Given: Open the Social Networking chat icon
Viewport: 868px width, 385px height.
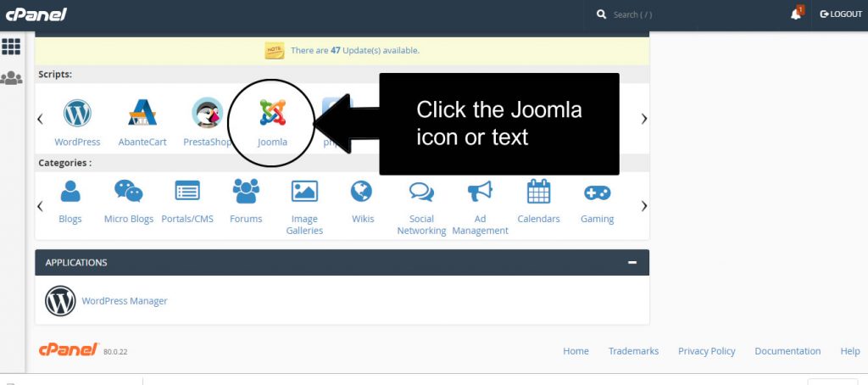Looking at the screenshot, I should [x=421, y=192].
